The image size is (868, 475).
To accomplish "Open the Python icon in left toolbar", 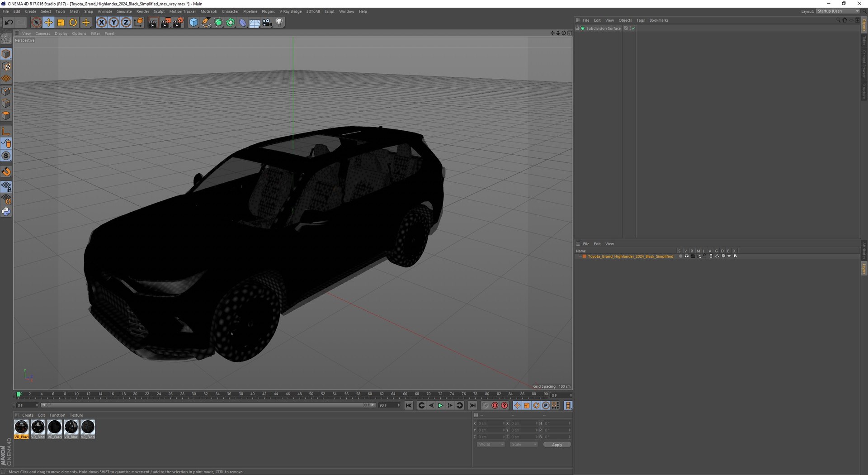I will point(6,211).
